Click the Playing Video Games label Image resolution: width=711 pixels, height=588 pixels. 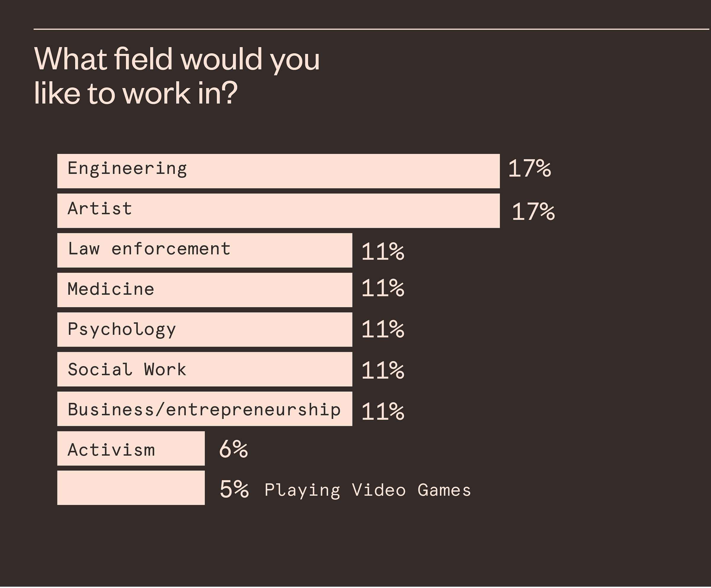point(368,491)
